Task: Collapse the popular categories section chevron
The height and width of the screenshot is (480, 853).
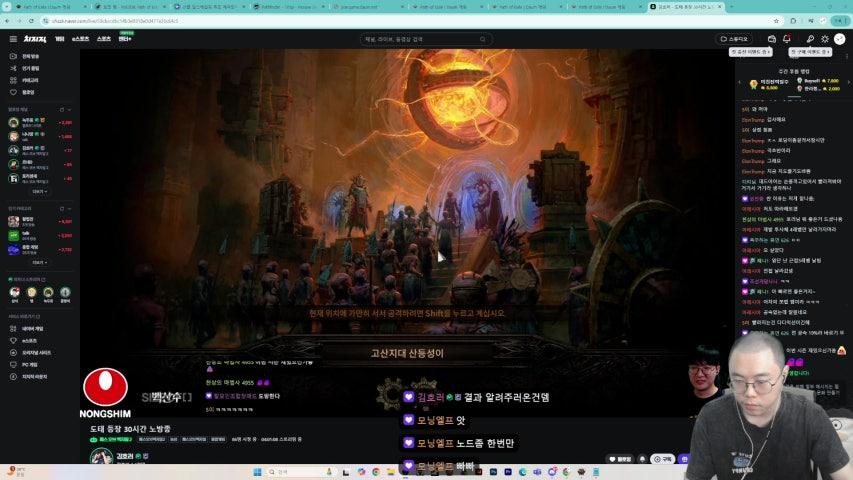Action: click(x=69, y=208)
